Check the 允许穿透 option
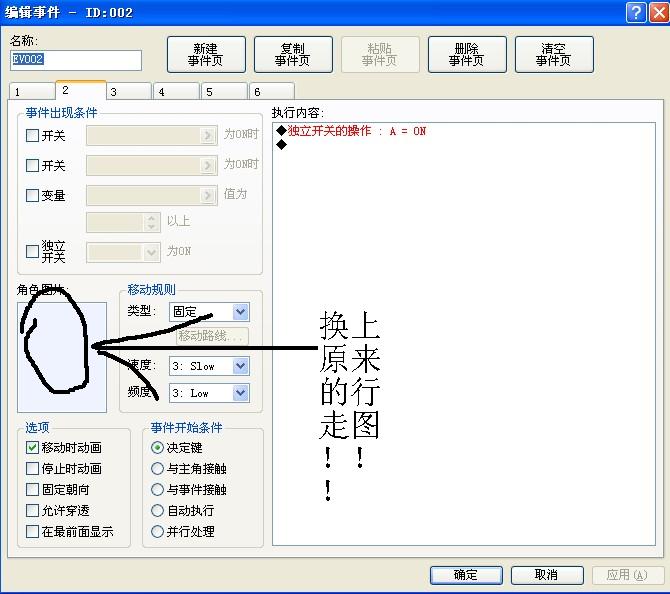Viewport: 670px width, 594px height. click(x=32, y=510)
